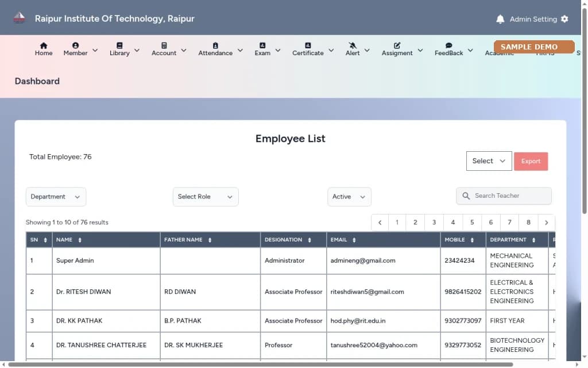
Task: Go to page 5
Action: 472,223
